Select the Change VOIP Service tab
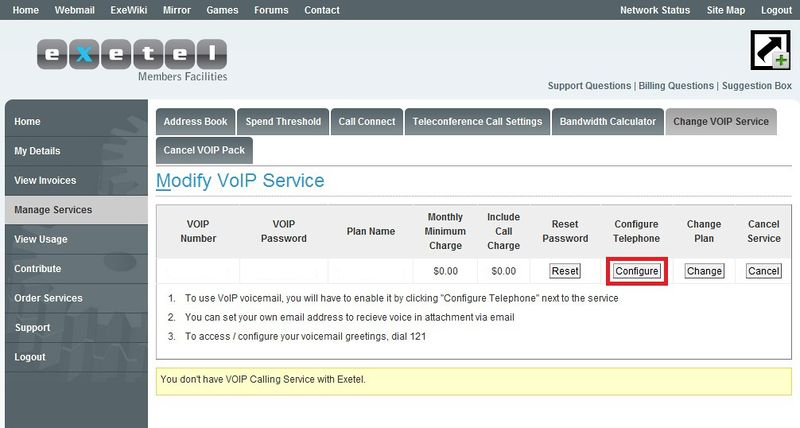Viewport: 800px width, 428px height. (x=721, y=122)
